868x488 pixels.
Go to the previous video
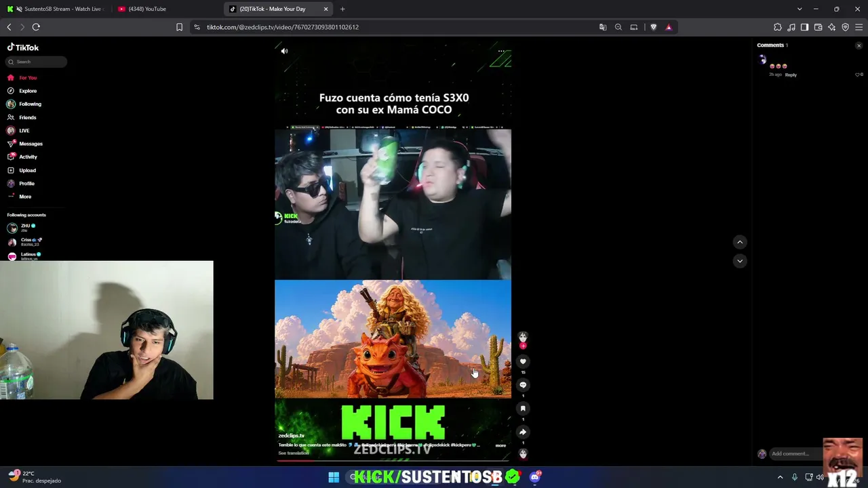740,242
